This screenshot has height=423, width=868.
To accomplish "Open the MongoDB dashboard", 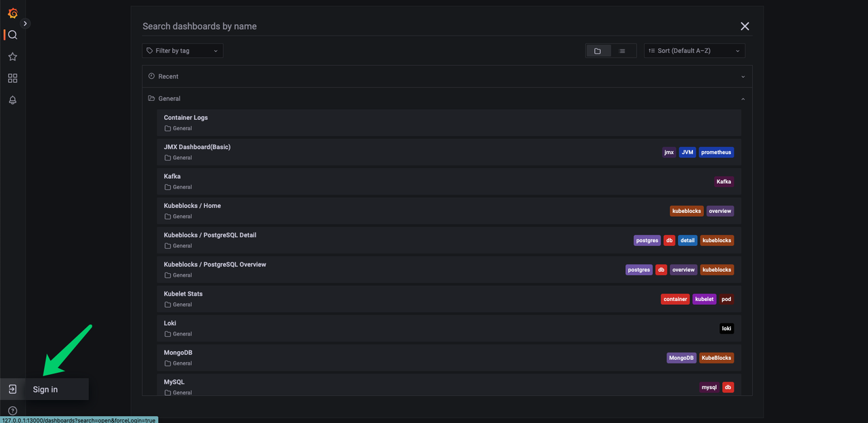I will (x=449, y=358).
